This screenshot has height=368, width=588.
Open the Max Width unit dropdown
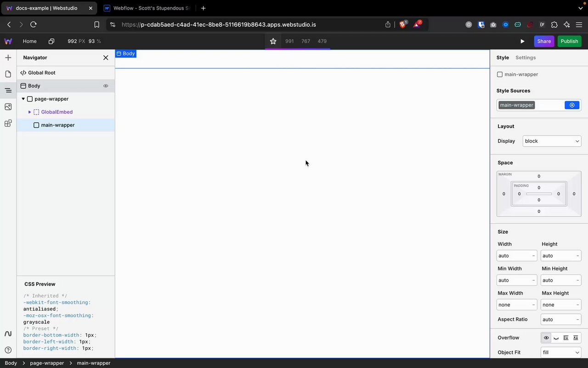[x=533, y=305]
